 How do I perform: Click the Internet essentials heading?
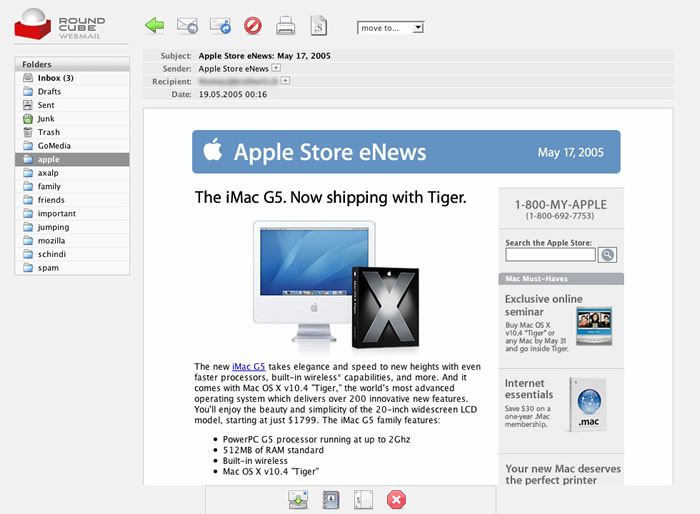point(529,389)
